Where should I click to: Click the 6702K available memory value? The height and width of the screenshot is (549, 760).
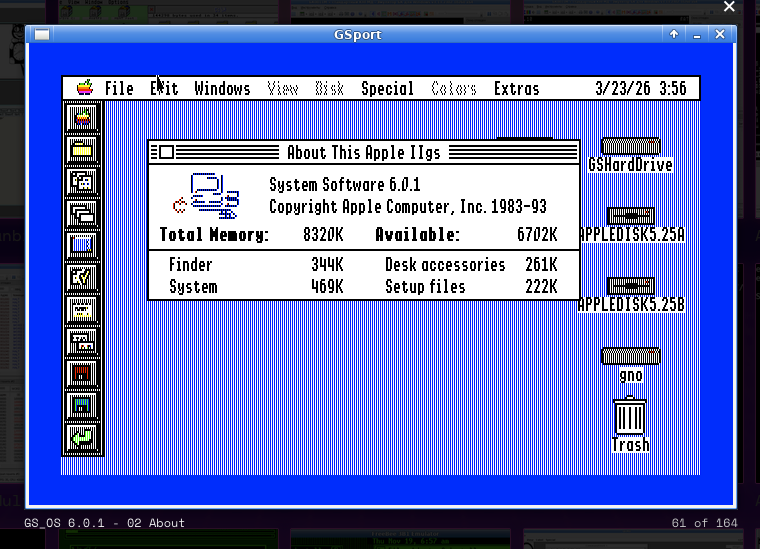[x=537, y=235]
